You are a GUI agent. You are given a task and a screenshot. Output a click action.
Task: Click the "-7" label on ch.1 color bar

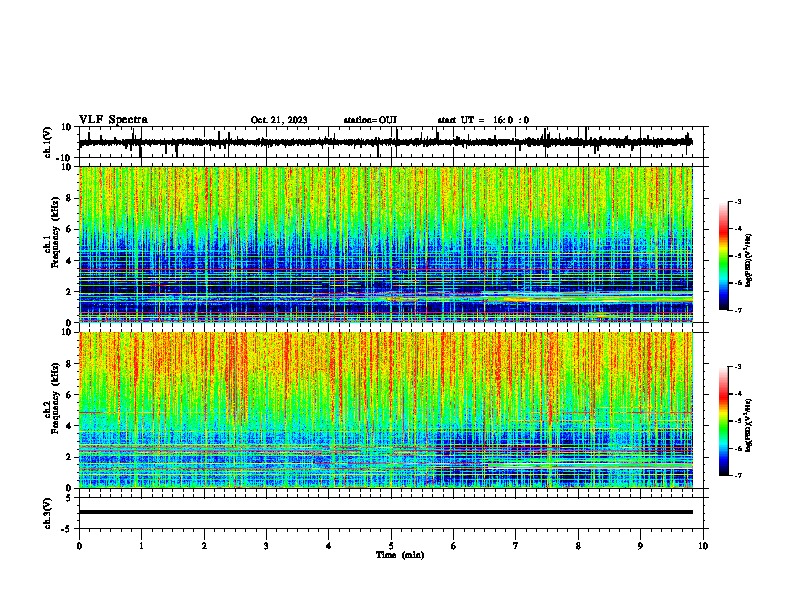coord(737,310)
